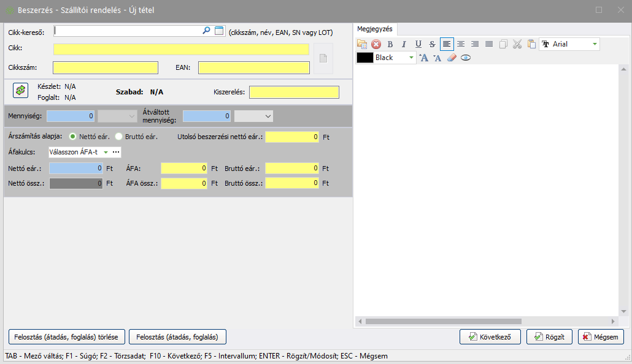Refresh stock with green arrows button
Viewport: 632px width, 364px height.
pyautogui.click(x=21, y=90)
